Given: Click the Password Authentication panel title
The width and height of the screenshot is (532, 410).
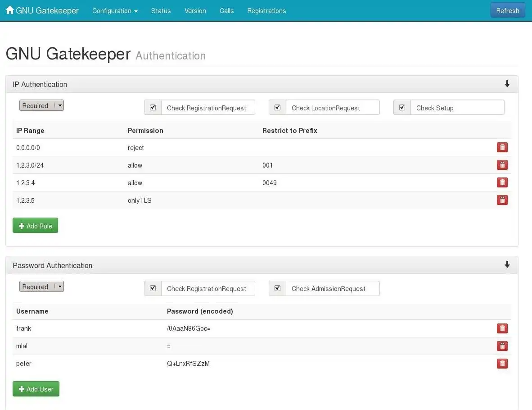Looking at the screenshot, I should 52,265.
